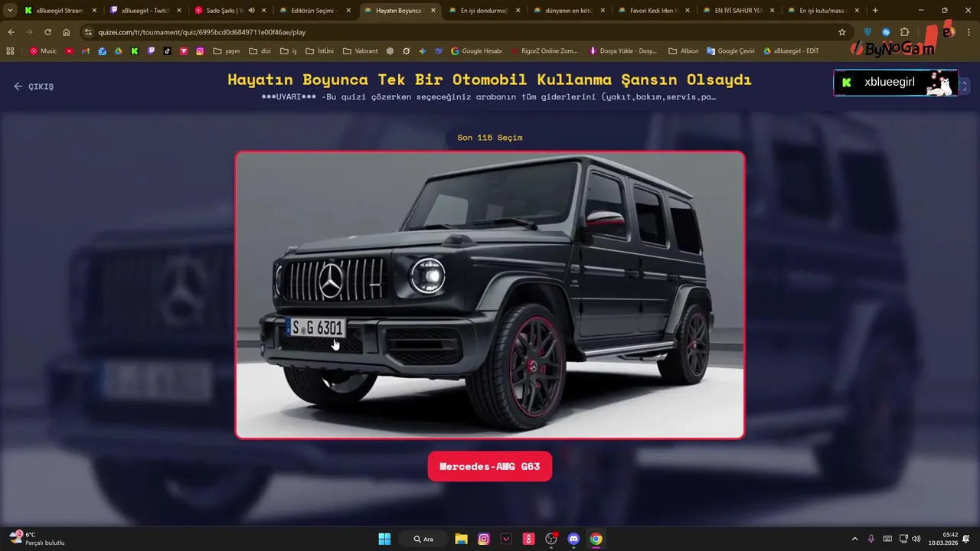Open the TikTok bookmark icon
Screen dimensions: 980x551
point(168,51)
